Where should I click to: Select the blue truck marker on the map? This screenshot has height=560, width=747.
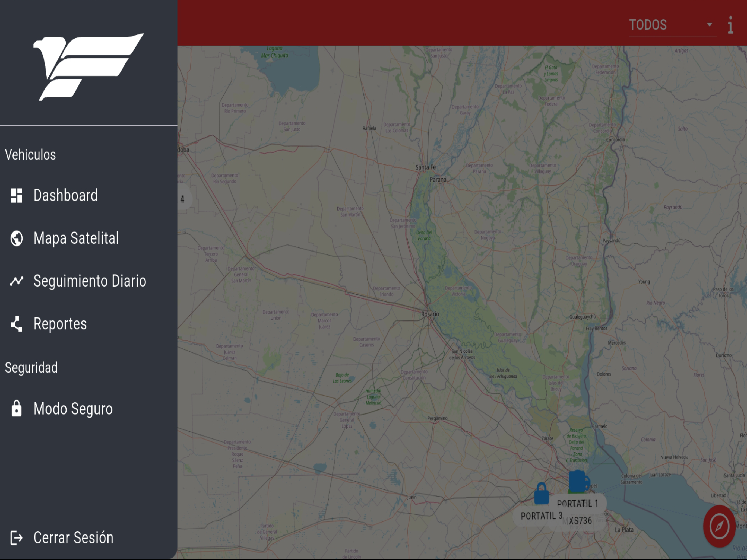click(580, 482)
